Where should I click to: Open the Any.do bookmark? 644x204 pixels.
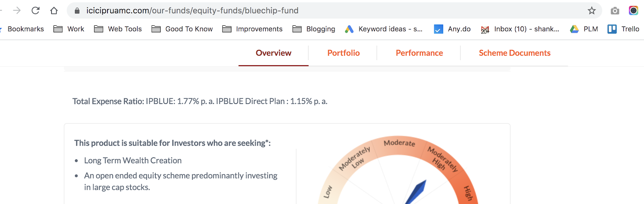[452, 29]
